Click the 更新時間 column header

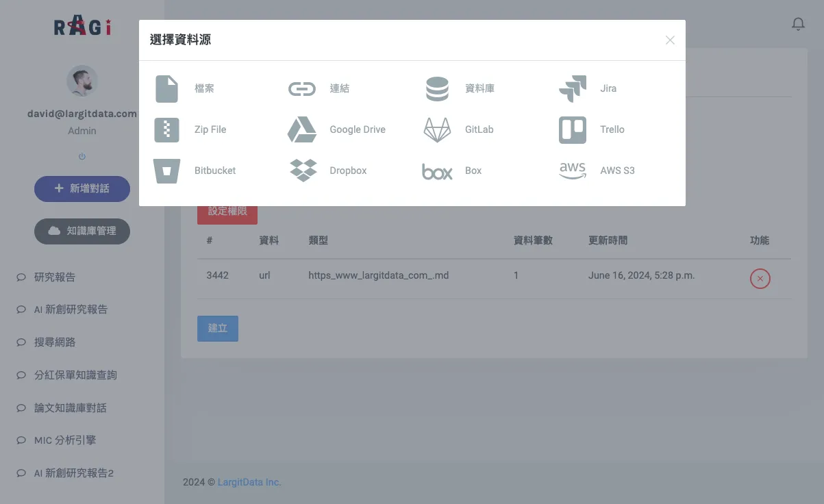608,240
